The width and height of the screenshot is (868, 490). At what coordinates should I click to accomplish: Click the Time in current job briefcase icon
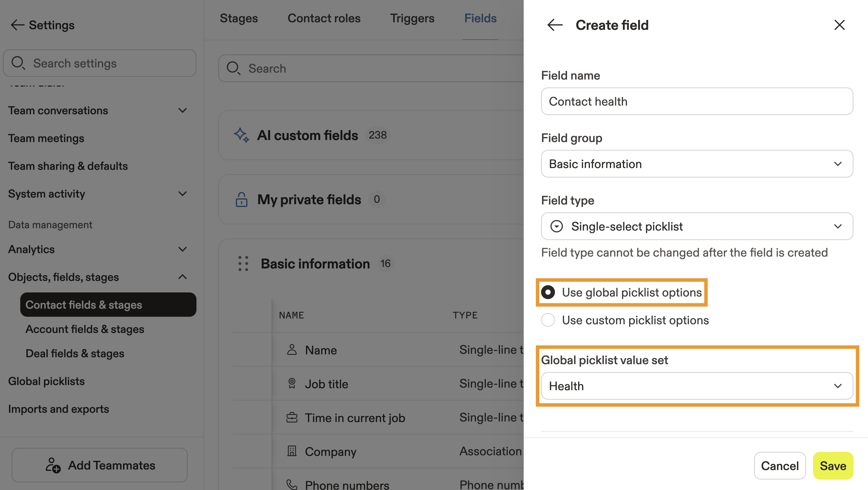point(292,417)
